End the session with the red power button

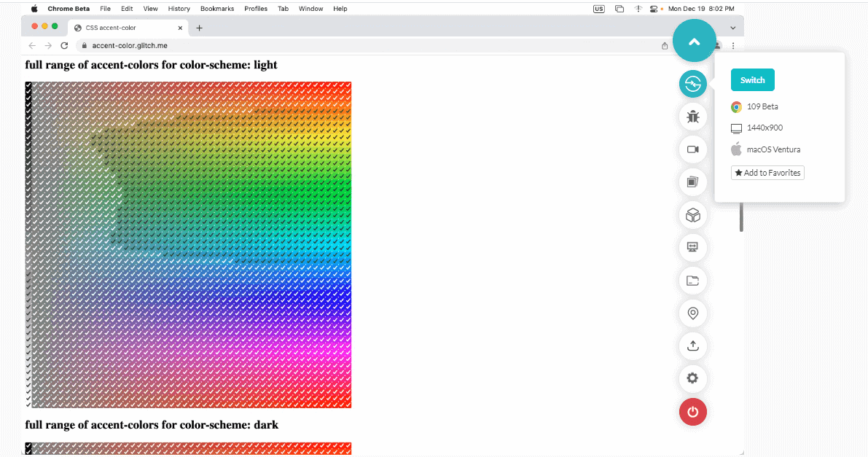(x=692, y=412)
